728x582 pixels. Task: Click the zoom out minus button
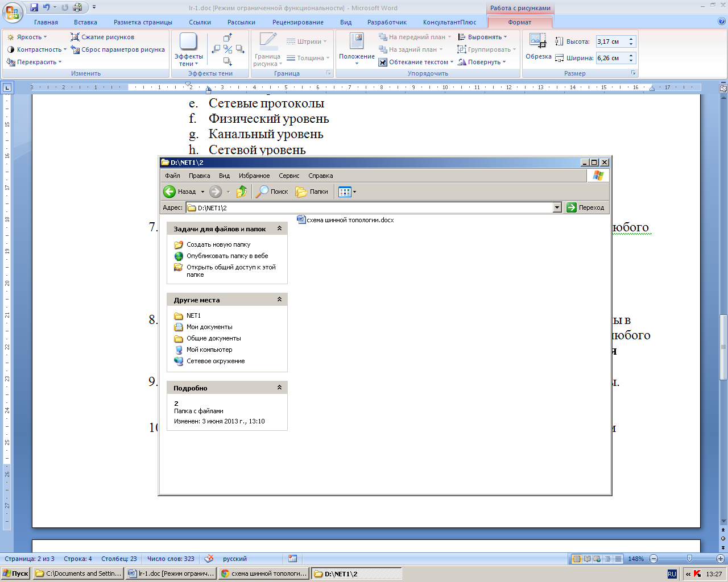(653, 559)
